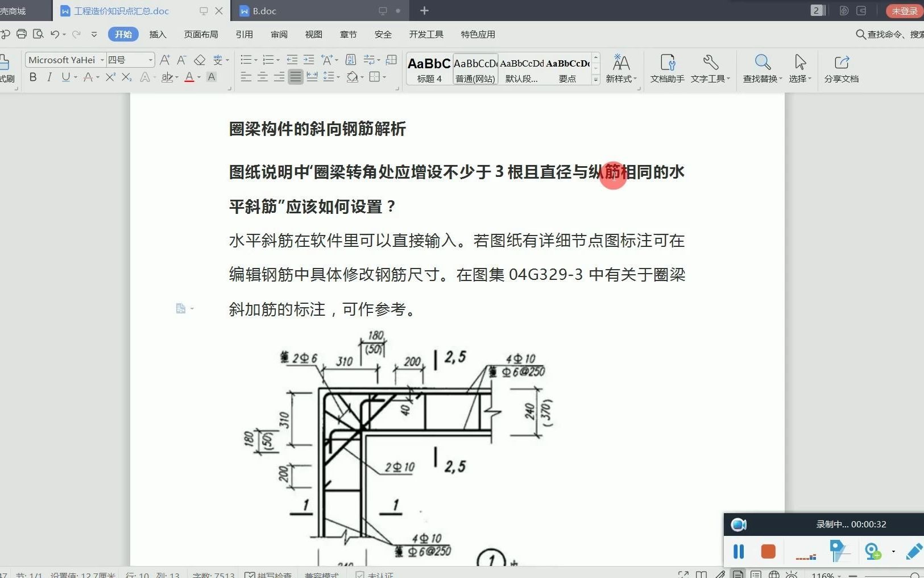
Task: Click the 查找替换 button
Action: click(x=762, y=68)
